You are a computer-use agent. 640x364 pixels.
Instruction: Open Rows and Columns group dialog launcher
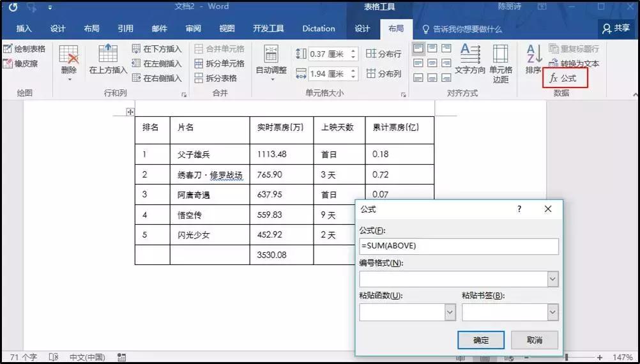coord(184,95)
